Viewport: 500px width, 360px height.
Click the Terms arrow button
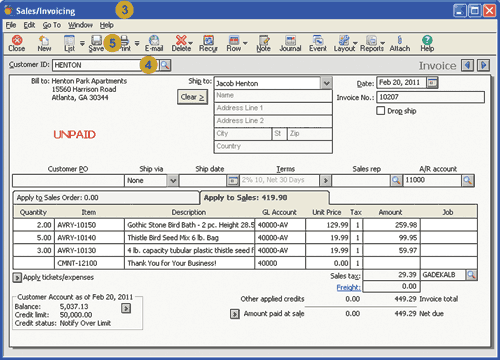[x=325, y=181]
